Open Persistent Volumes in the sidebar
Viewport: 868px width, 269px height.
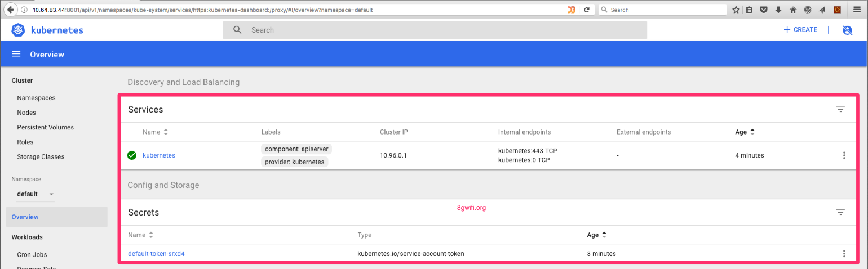click(45, 127)
